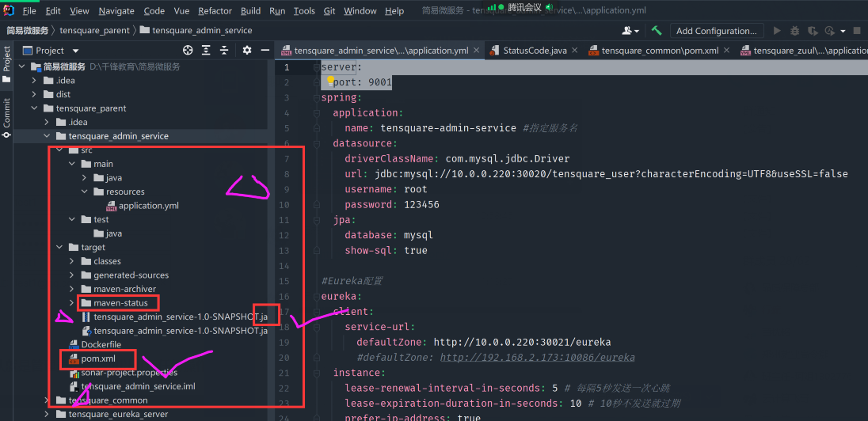The width and height of the screenshot is (868, 421).
Task: Close the StatusCode.java tab
Action: pos(575,51)
